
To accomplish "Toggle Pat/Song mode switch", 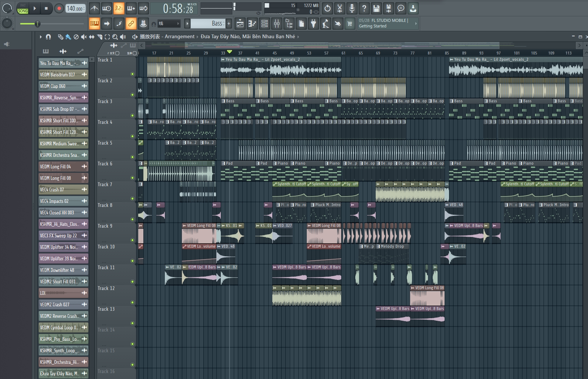I will click(23, 8).
